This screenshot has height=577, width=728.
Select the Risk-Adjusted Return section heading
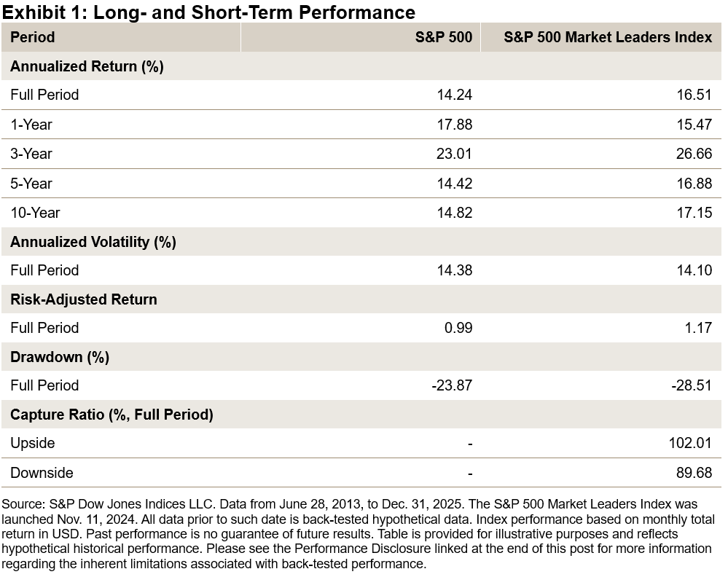pyautogui.click(x=84, y=299)
